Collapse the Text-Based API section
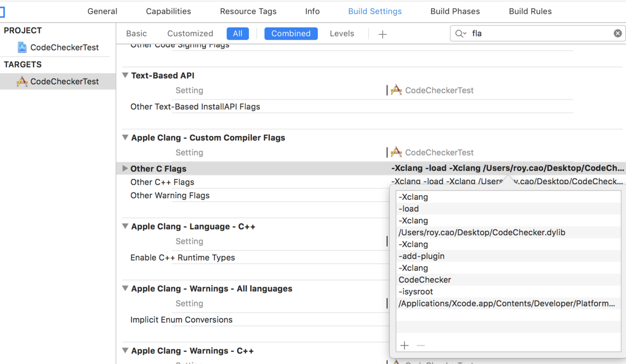The height and width of the screenshot is (364, 626). tap(125, 75)
